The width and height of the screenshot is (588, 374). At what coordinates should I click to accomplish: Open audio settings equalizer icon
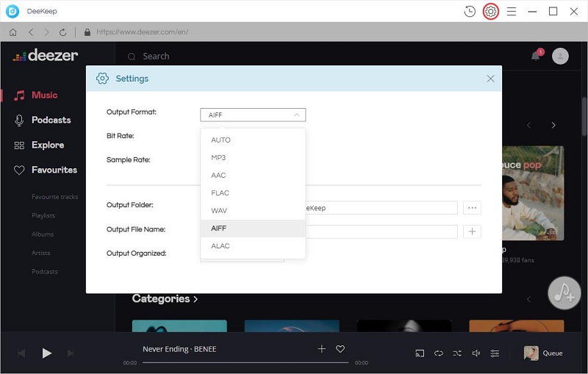495,353
